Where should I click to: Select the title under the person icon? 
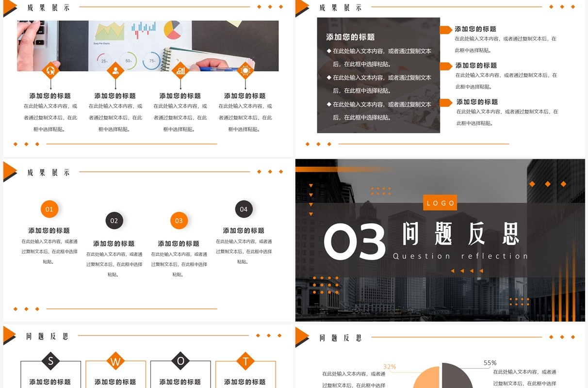pyautogui.click(x=115, y=96)
